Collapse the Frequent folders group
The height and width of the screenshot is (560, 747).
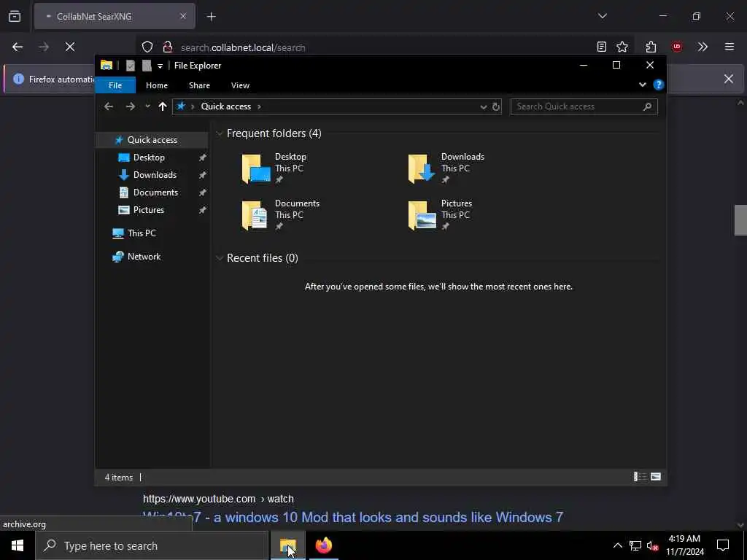pyautogui.click(x=220, y=134)
